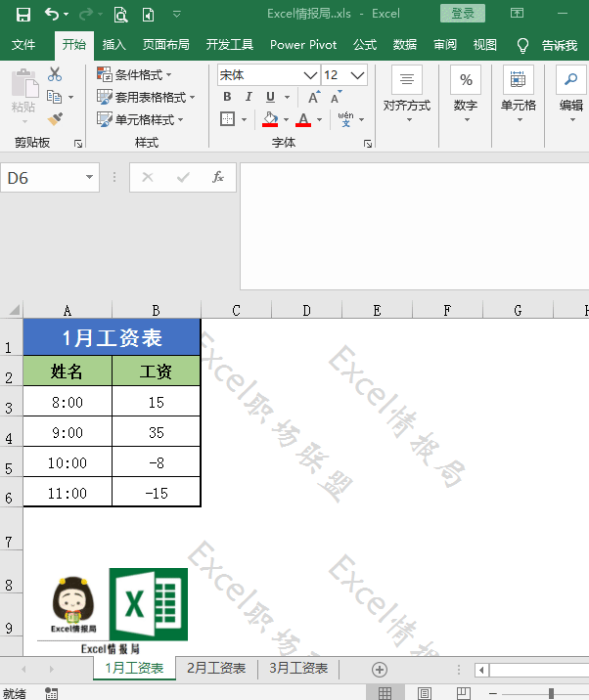
Task: Toggle Italic formatting
Action: (249, 97)
